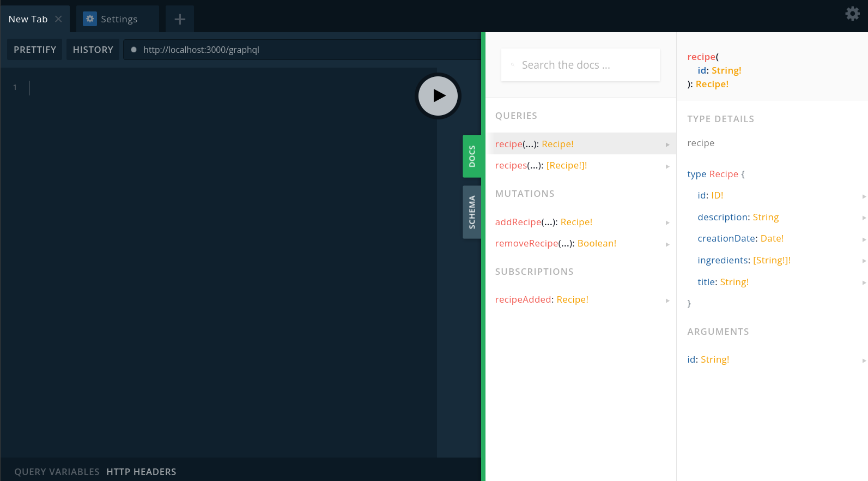This screenshot has height=481, width=868.
Task: Collapse the DOCS side tab
Action: 472,157
